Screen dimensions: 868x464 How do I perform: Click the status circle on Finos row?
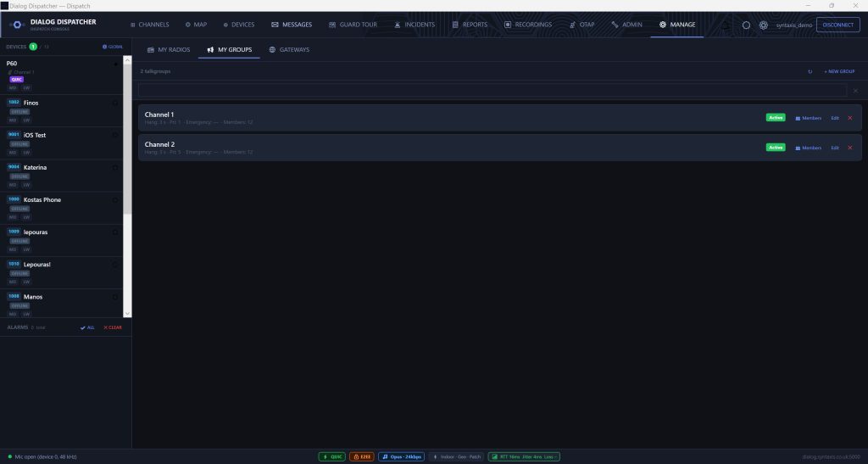tap(115, 103)
